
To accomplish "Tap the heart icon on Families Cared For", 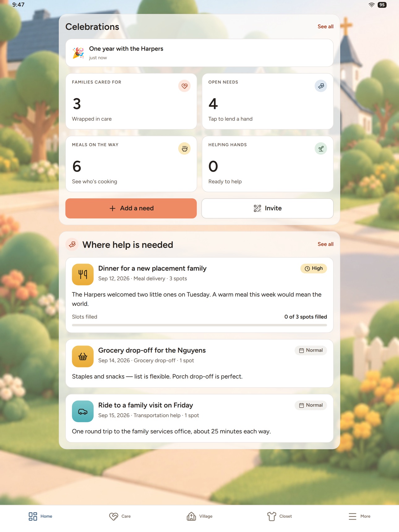I will tap(184, 86).
